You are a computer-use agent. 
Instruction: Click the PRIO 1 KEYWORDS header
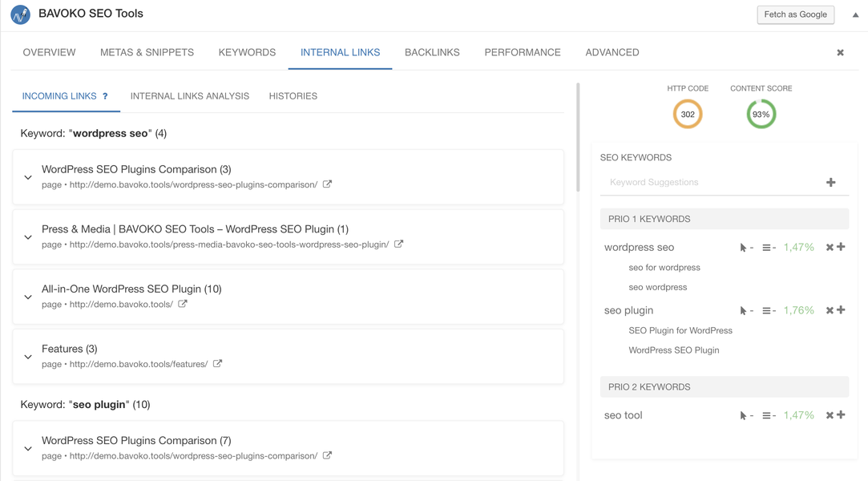[724, 219]
